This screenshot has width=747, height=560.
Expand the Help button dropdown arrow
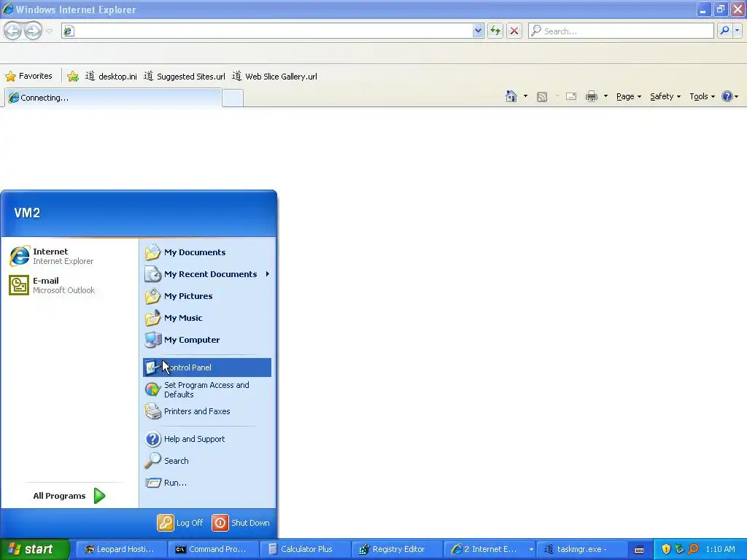(737, 96)
